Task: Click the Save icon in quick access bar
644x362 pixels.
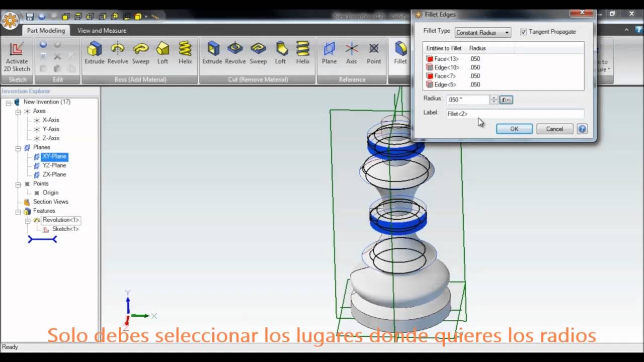Action: [30, 17]
